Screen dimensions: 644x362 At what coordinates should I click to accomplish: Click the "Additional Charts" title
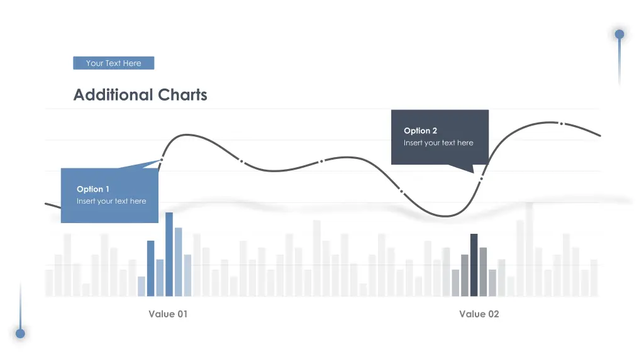tap(140, 95)
